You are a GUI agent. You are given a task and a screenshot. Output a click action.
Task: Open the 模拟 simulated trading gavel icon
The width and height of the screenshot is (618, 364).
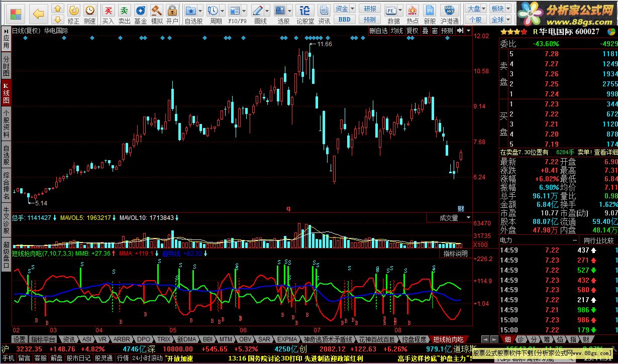[x=157, y=10]
